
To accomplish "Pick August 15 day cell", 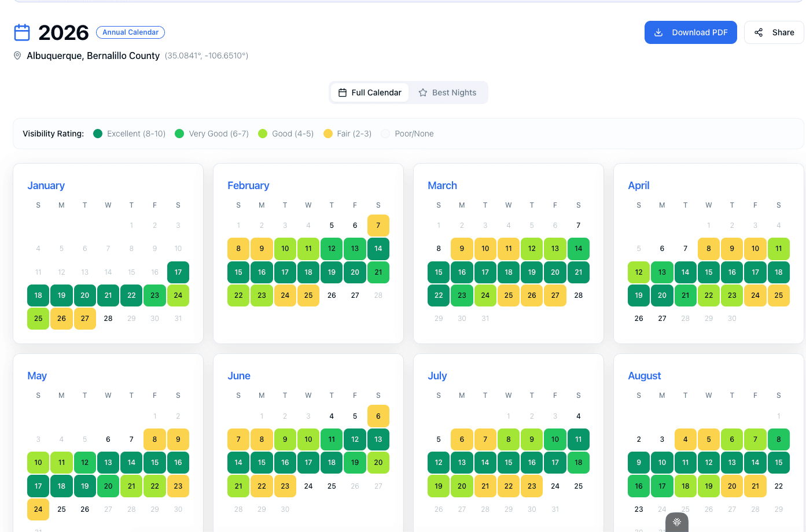I will [778, 463].
